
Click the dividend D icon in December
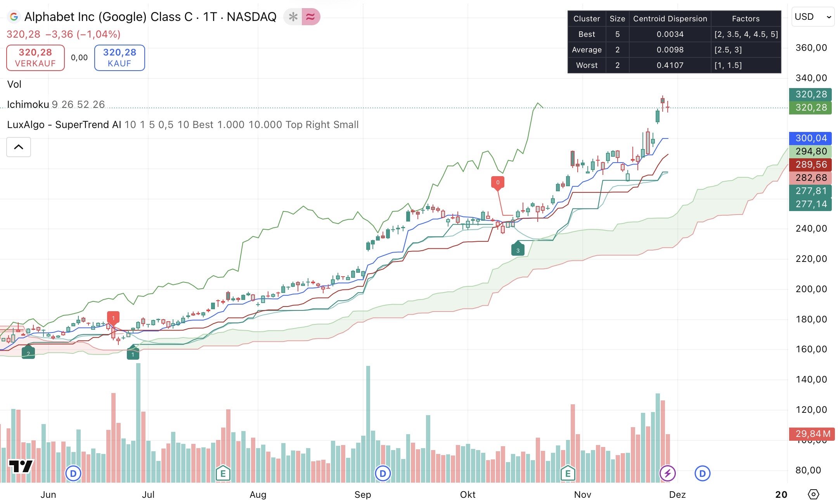703,473
